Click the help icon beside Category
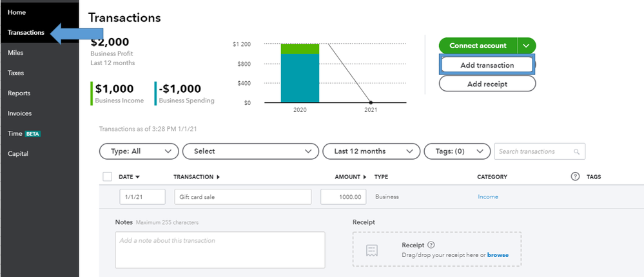644x277 pixels. [x=576, y=177]
